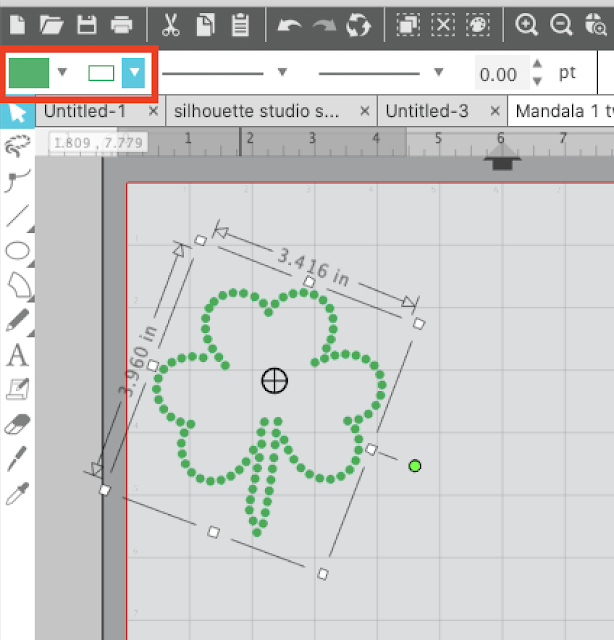
Task: Create a new document
Action: (x=17, y=24)
